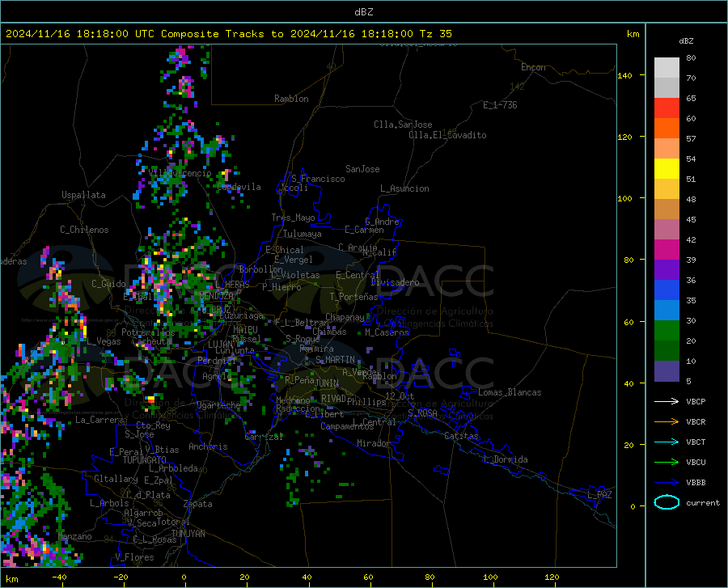Select the dark orange 57-60 dBZ swatch
The width and height of the screenshot is (728, 588).
coord(667,128)
